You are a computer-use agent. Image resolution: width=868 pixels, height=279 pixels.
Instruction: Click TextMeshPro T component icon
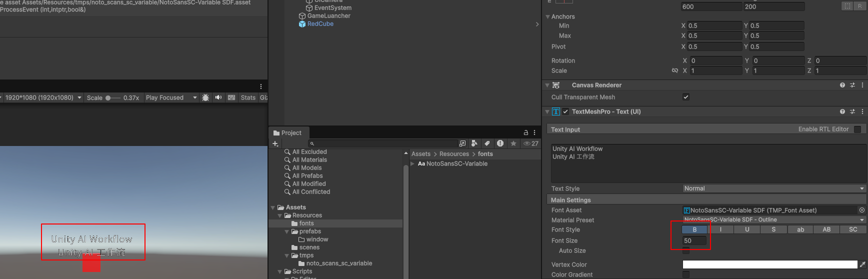[x=556, y=111]
